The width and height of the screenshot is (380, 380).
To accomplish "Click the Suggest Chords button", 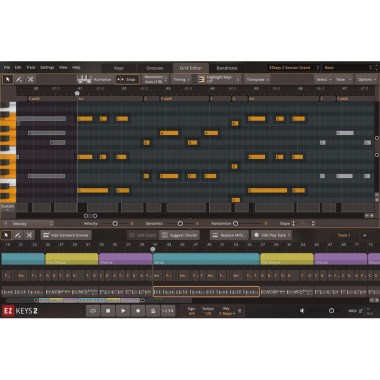I will [x=179, y=235].
